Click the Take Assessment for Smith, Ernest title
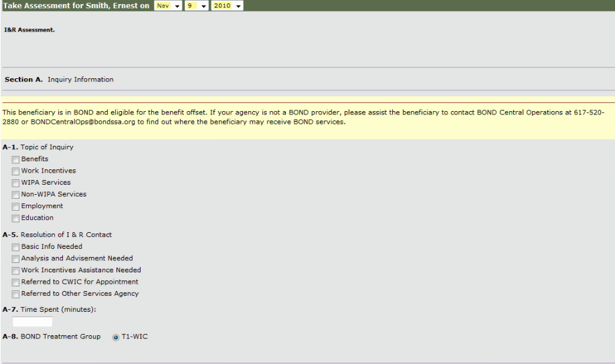The width and height of the screenshot is (615, 364). tap(76, 5)
